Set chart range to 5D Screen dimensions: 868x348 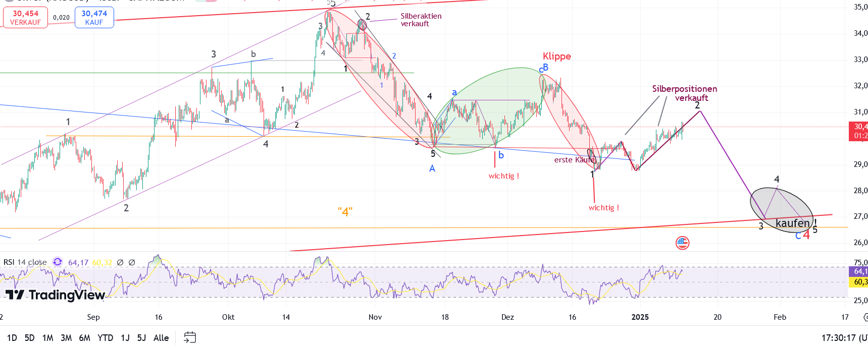click(30, 338)
